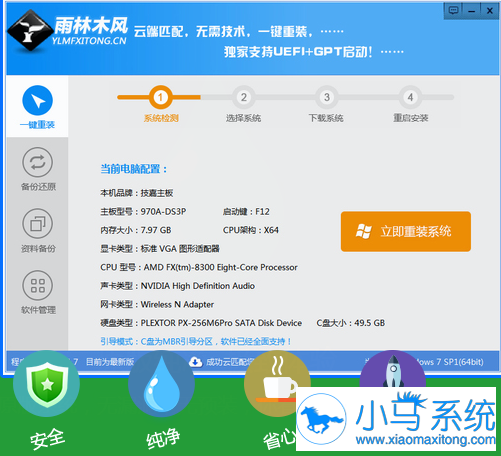The height and width of the screenshot is (456, 501).
Task: Open the www.xiaomaxitong.com link
Action: (425, 440)
